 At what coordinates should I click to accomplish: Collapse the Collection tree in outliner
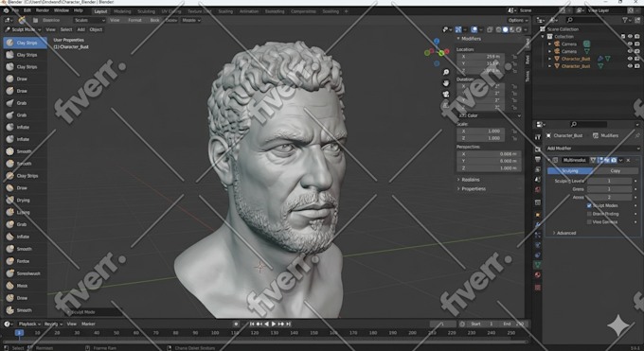544,37
